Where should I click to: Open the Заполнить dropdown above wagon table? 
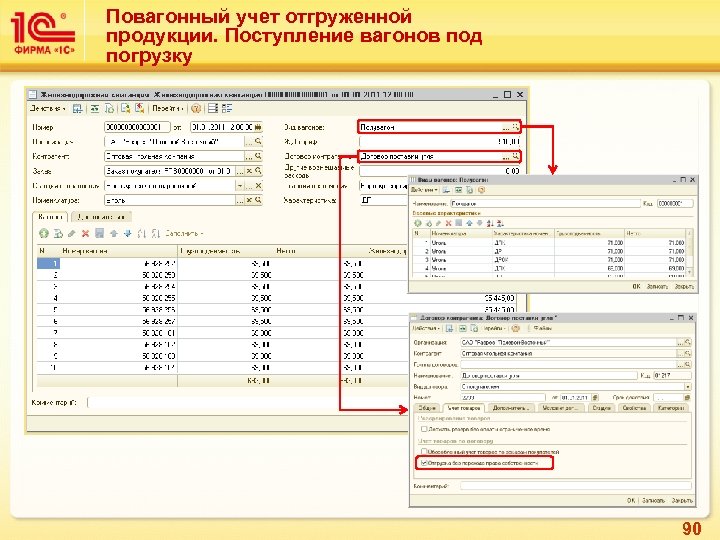pos(184,234)
